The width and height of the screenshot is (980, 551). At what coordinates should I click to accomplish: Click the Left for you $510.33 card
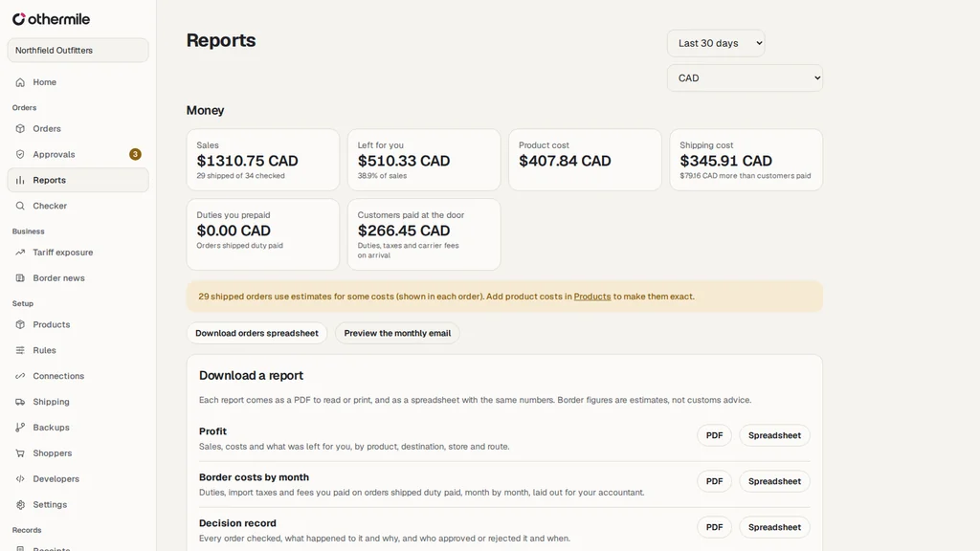pyautogui.click(x=424, y=160)
